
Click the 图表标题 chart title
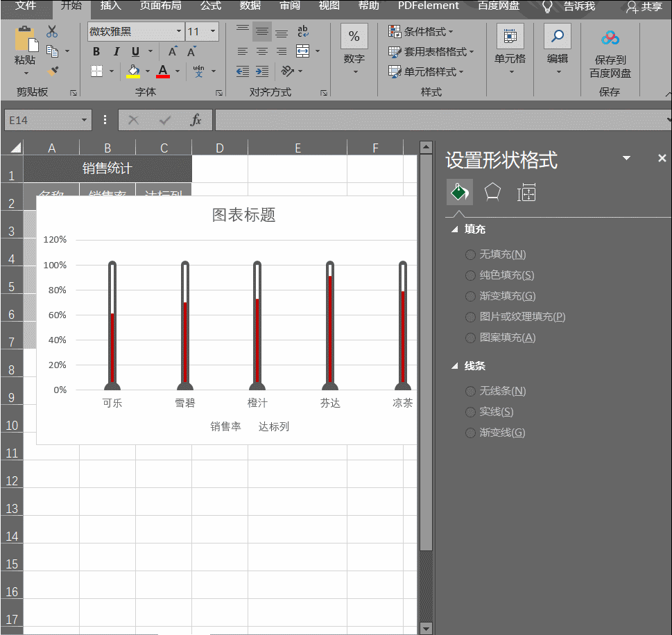tap(244, 215)
